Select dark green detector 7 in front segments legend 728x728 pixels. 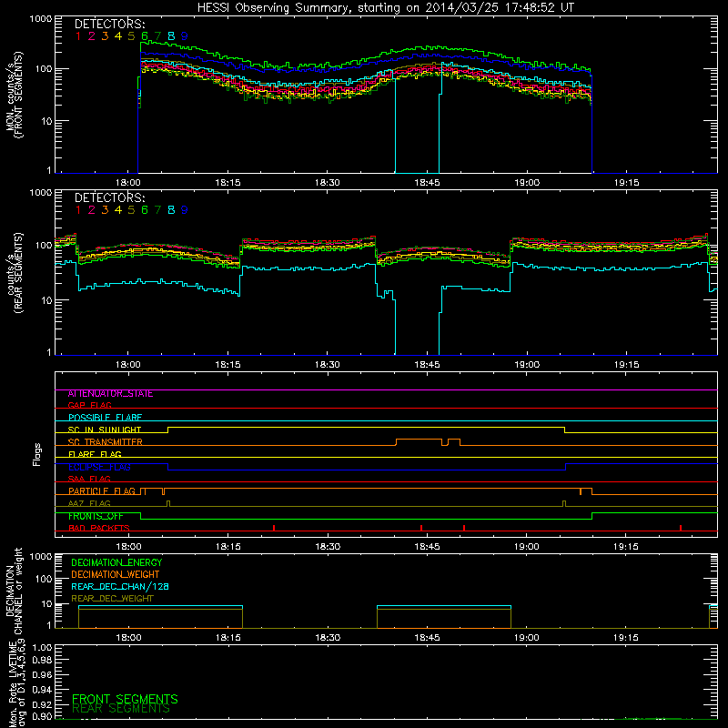coord(157,35)
